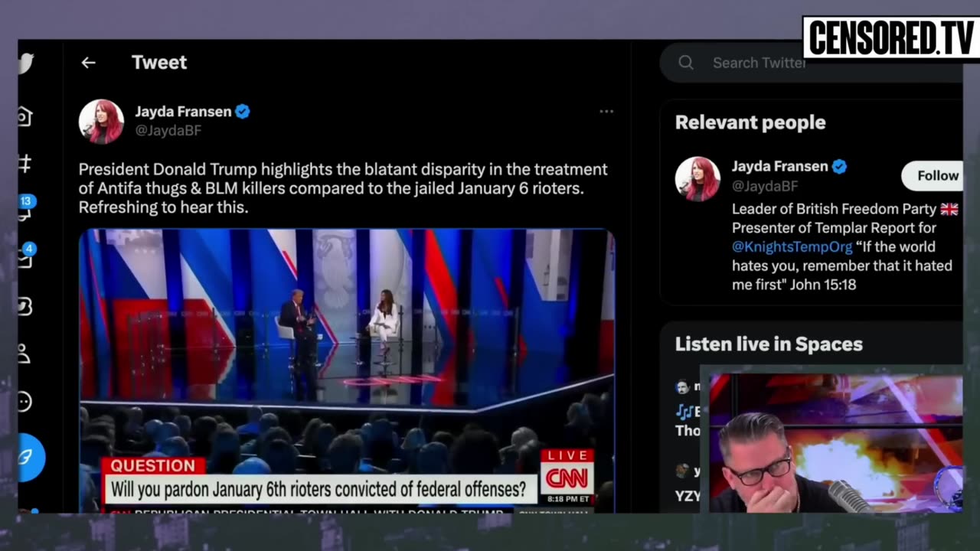Open the Explore hashtag icon

[x=24, y=164]
